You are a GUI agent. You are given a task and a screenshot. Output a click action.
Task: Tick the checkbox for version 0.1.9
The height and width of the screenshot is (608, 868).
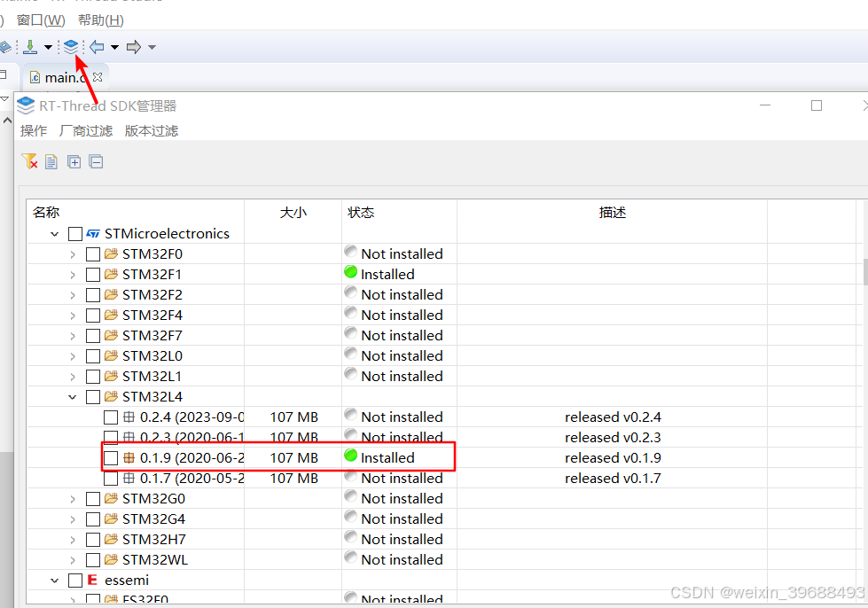pos(111,458)
